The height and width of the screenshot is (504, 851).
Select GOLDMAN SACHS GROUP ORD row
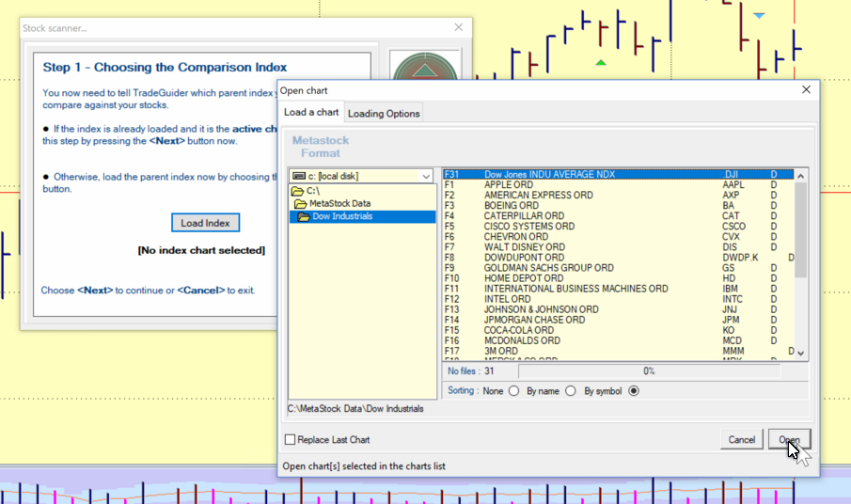pyautogui.click(x=618, y=268)
